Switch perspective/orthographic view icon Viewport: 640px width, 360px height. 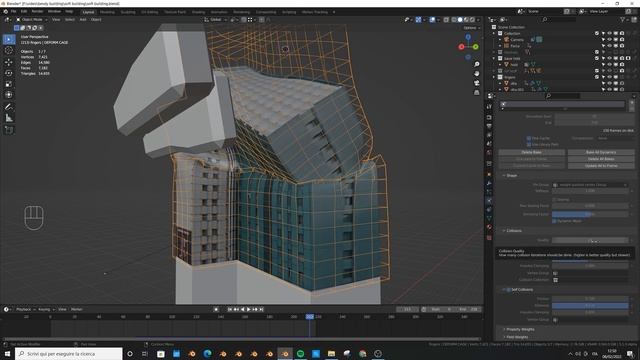coord(476,93)
